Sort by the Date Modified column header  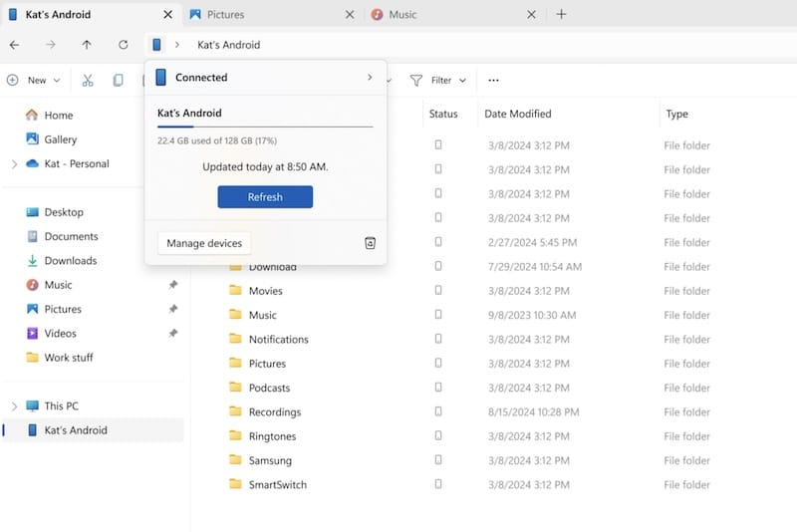(517, 114)
